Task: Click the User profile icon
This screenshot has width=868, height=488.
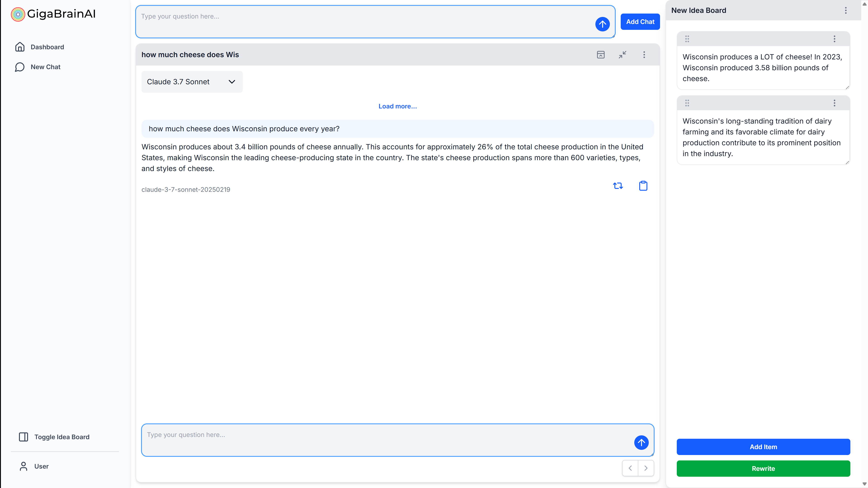Action: pyautogui.click(x=23, y=467)
